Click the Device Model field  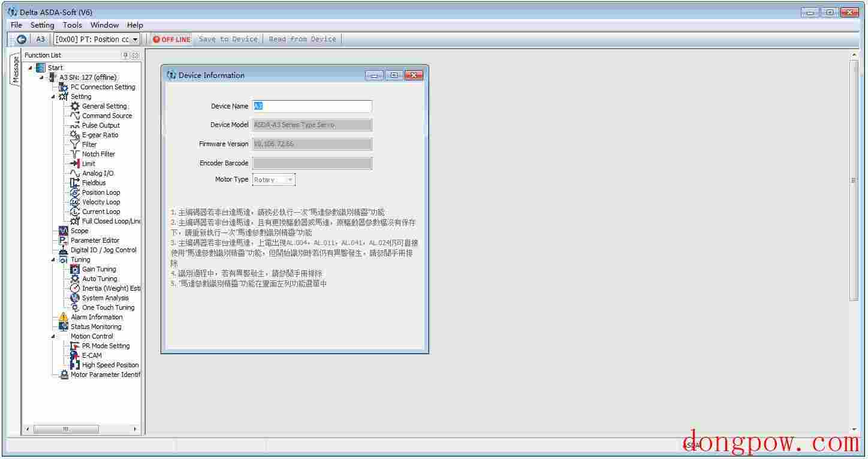tap(312, 125)
